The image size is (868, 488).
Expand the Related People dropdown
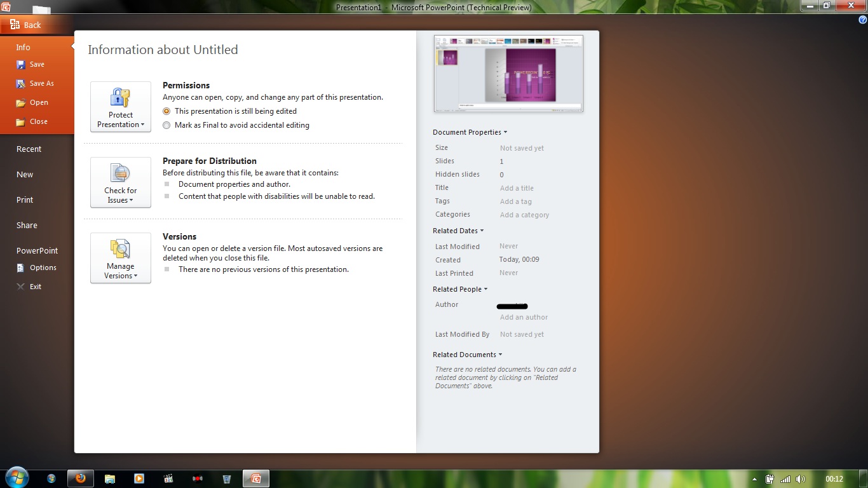[x=460, y=289]
